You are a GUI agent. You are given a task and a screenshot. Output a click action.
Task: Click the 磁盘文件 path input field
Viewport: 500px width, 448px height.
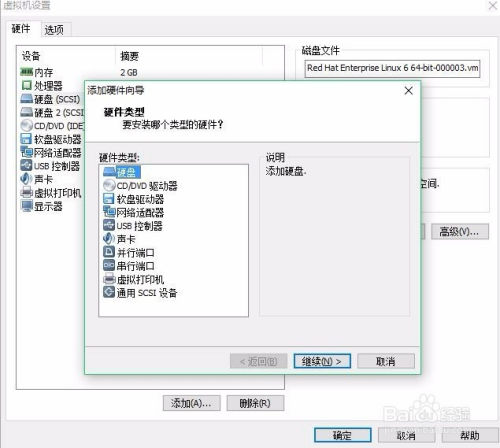[392, 69]
